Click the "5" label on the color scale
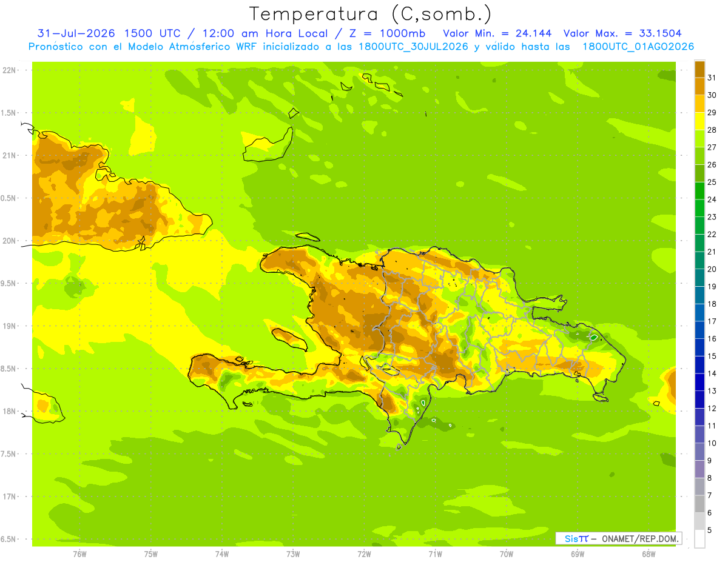728x562 pixels. click(710, 530)
